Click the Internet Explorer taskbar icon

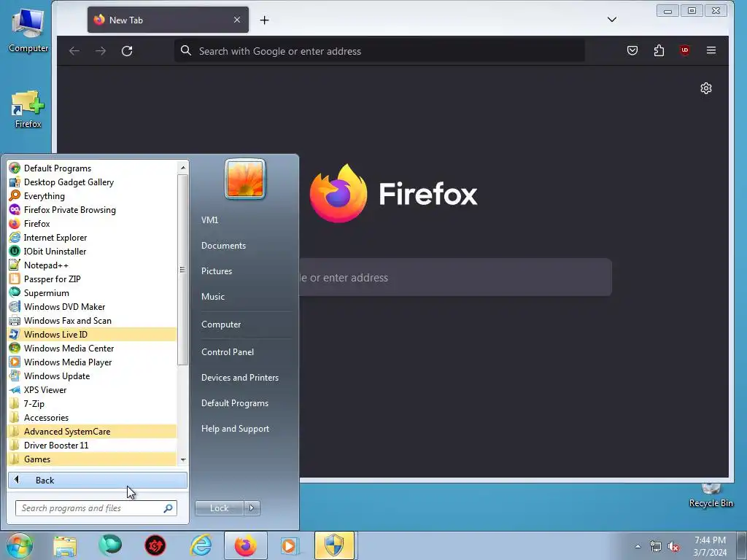tap(201, 545)
